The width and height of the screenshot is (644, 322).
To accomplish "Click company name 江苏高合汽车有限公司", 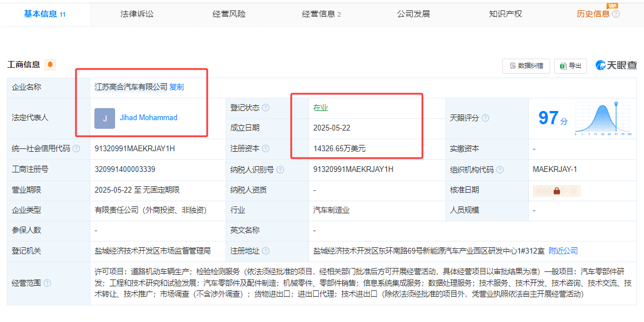I will point(131,87).
